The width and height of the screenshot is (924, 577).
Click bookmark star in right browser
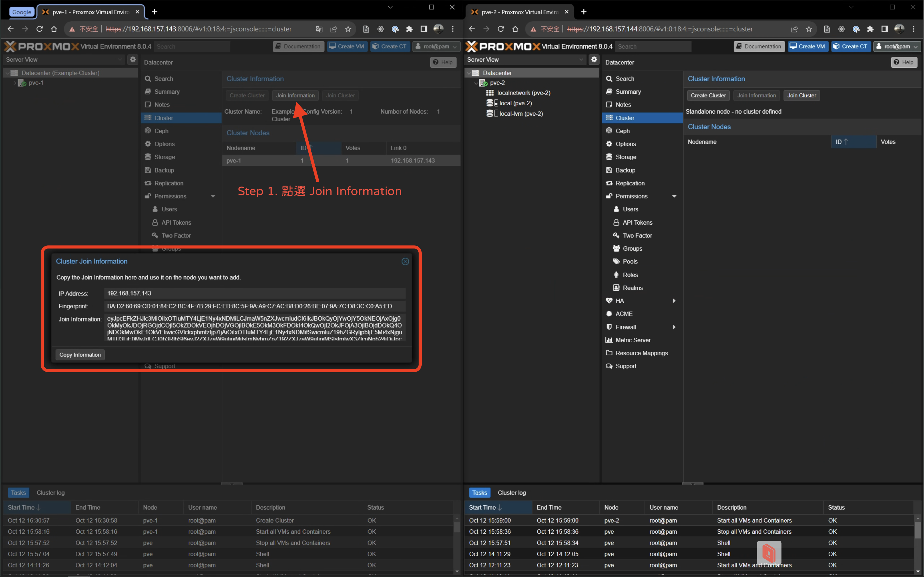coord(809,29)
